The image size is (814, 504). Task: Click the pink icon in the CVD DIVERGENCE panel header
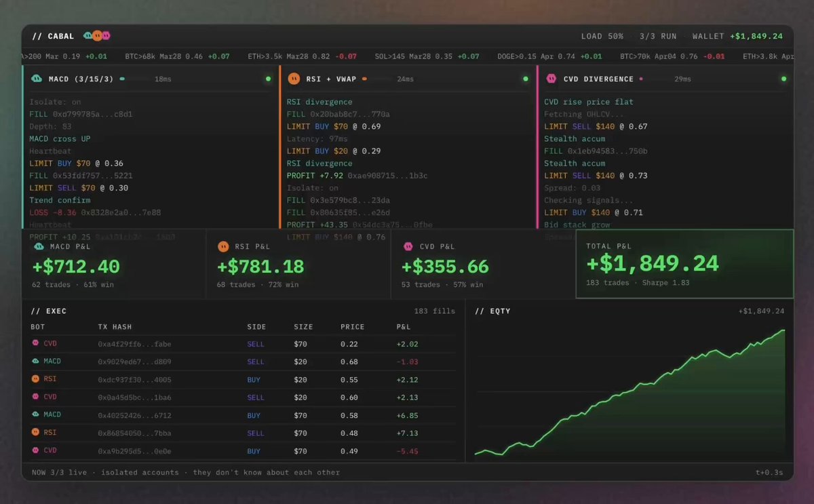[x=551, y=79]
